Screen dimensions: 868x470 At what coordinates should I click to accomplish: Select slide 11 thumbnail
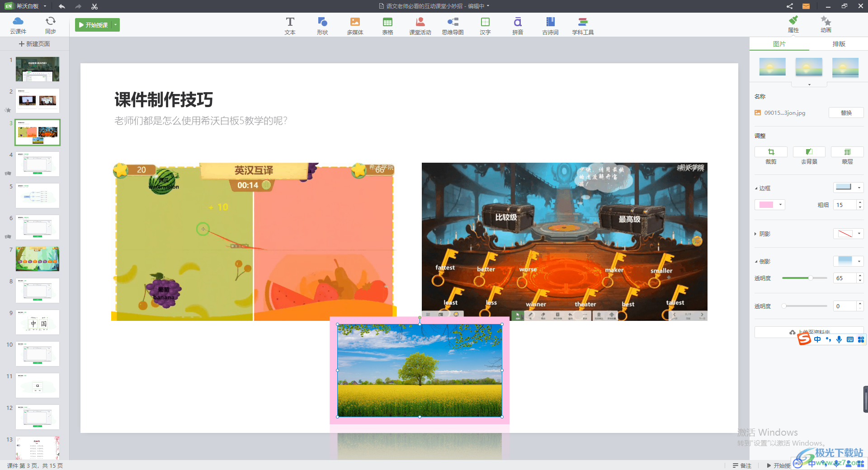38,385
